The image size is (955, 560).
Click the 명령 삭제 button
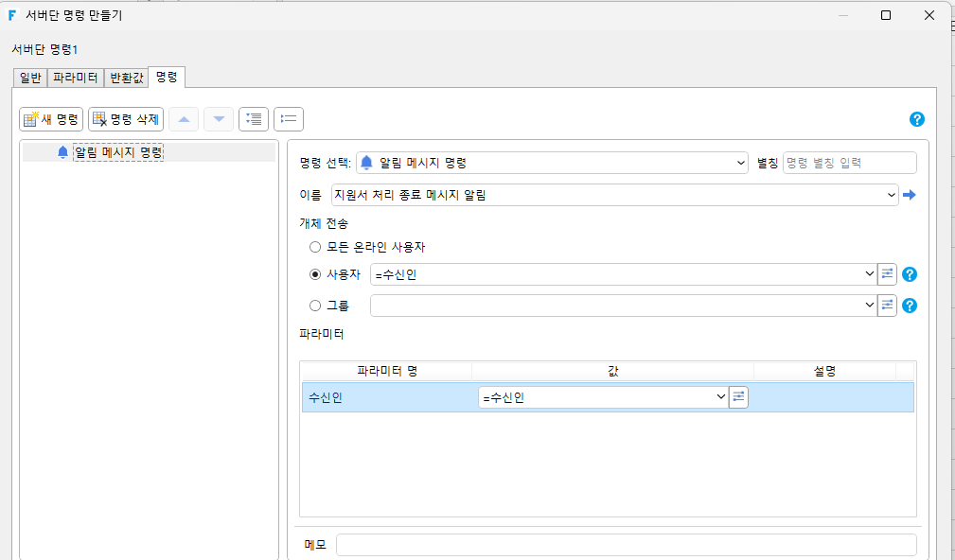(126, 119)
